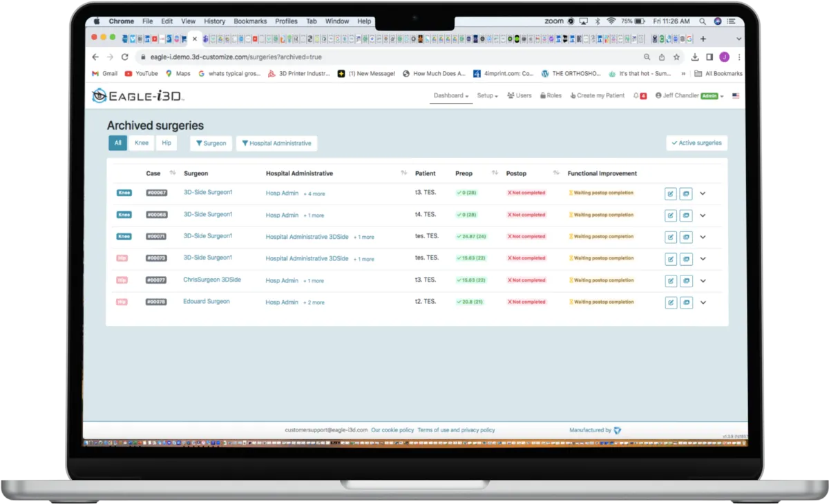The width and height of the screenshot is (829, 504).
Task: Show hidden bookmarks with the overflow chevron
Action: point(684,74)
